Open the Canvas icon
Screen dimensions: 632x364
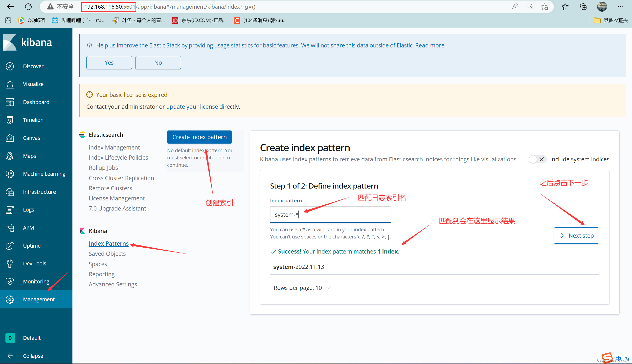pos(10,138)
